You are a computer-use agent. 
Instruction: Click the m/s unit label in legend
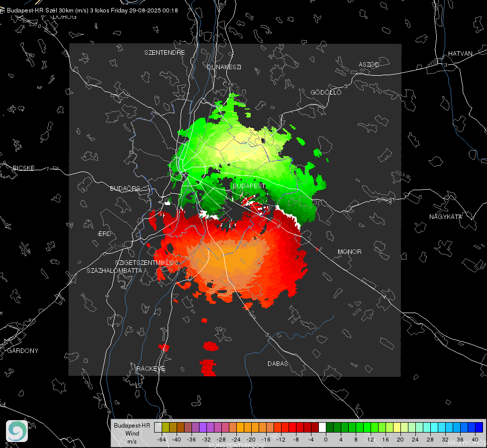(x=132, y=442)
